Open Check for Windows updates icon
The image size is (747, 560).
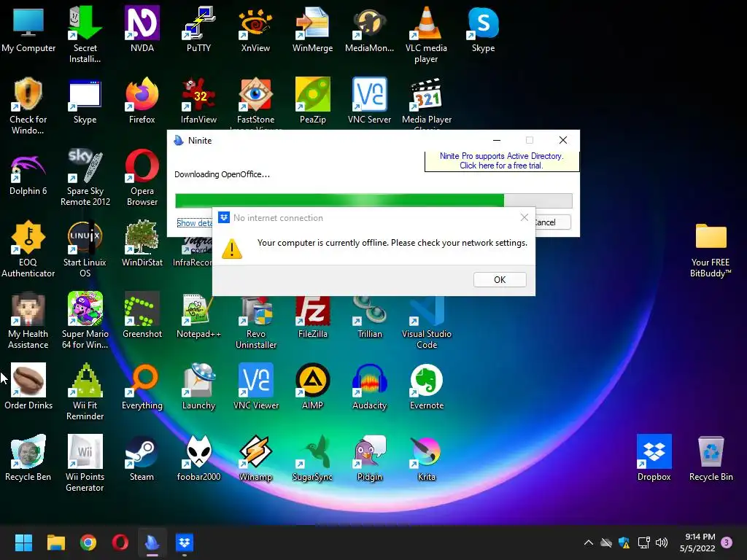point(28,106)
